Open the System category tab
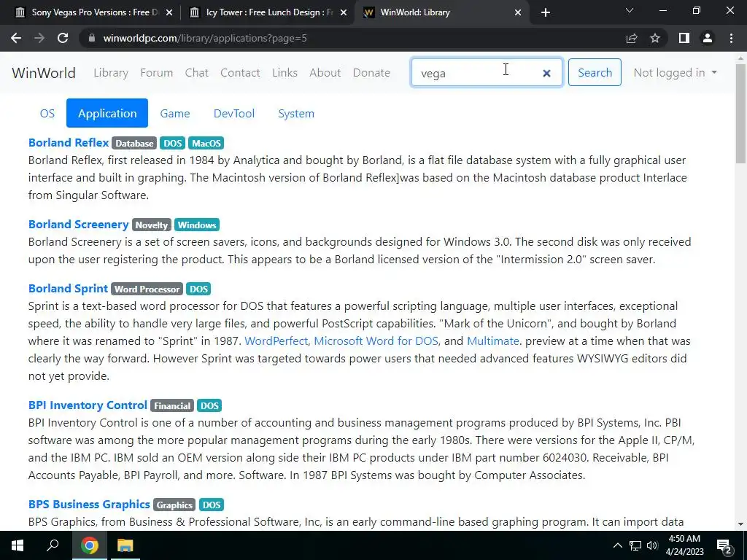The image size is (747, 560). (x=296, y=113)
